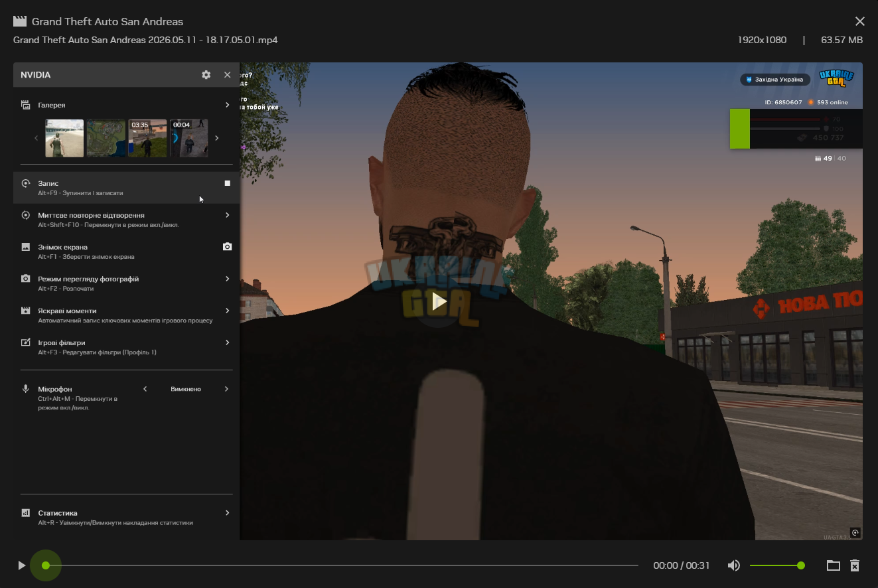Open the map screenshot thumbnail in gallery

click(106, 138)
